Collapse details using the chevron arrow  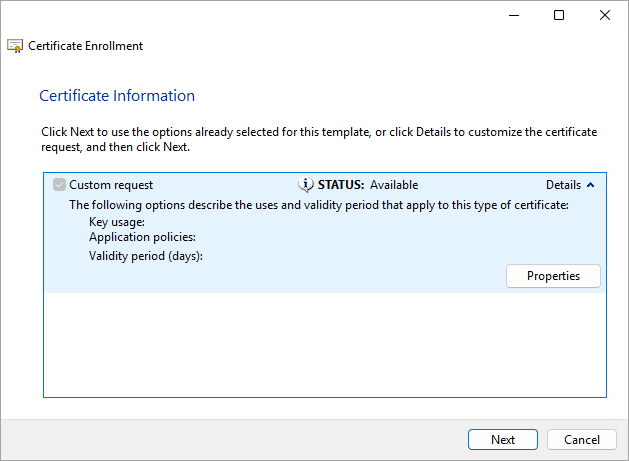point(590,185)
